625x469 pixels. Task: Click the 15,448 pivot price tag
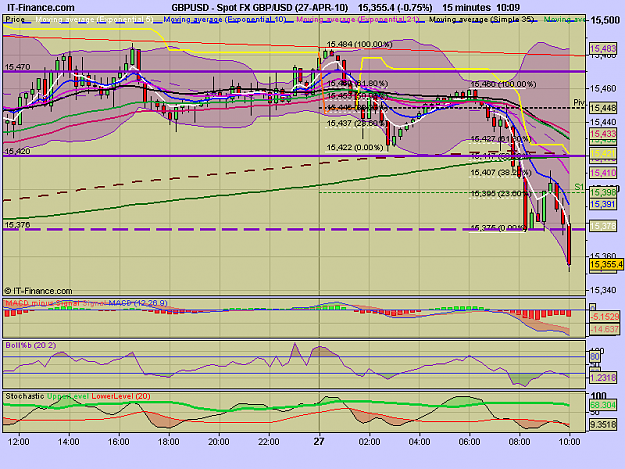tap(603, 108)
